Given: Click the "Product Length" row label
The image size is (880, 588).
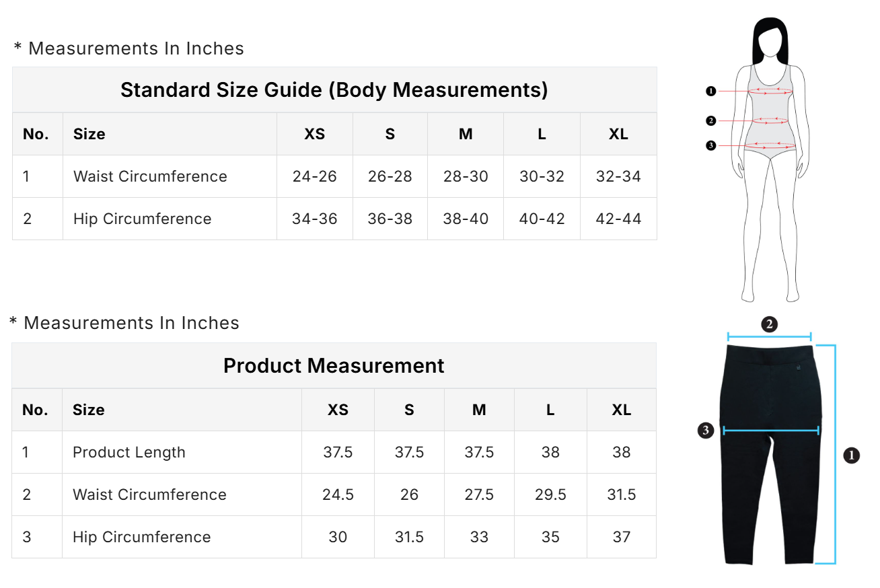Looking at the screenshot, I should click(x=129, y=453).
